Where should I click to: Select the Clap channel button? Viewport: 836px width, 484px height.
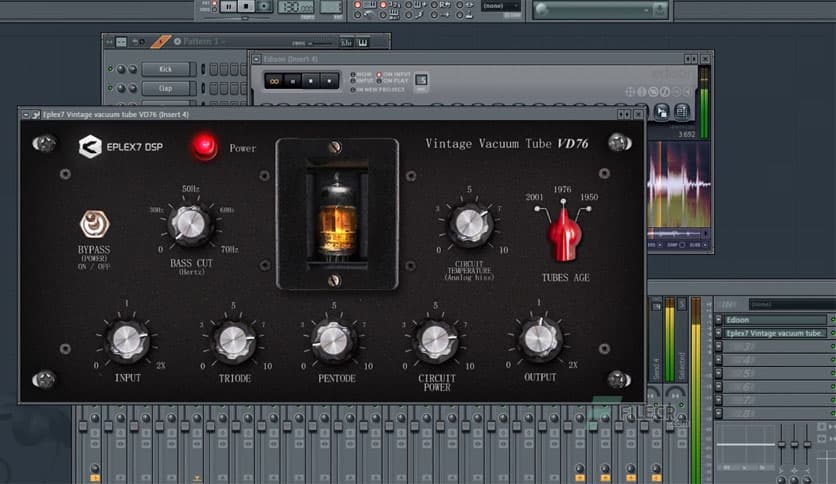click(165, 87)
